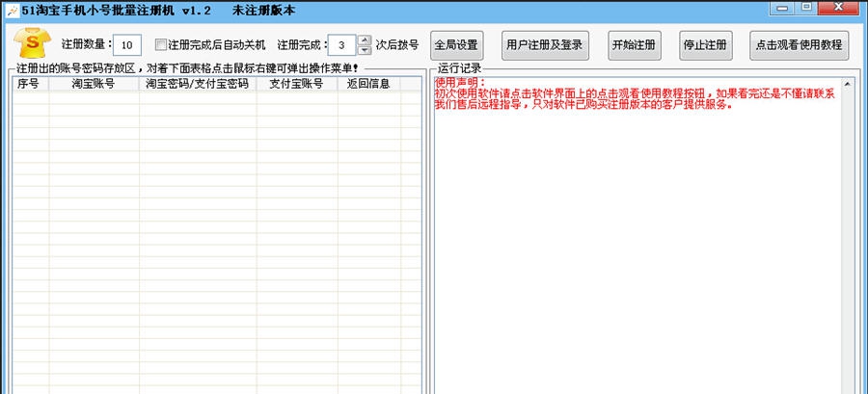868x394 pixels.
Task: Click the 支付宝账号 column header
Action: (x=297, y=84)
